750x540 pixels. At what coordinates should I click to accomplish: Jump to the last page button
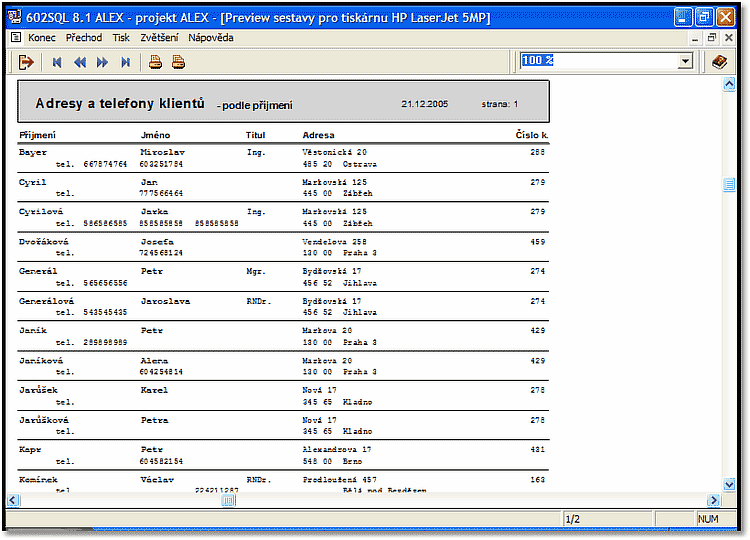125,62
